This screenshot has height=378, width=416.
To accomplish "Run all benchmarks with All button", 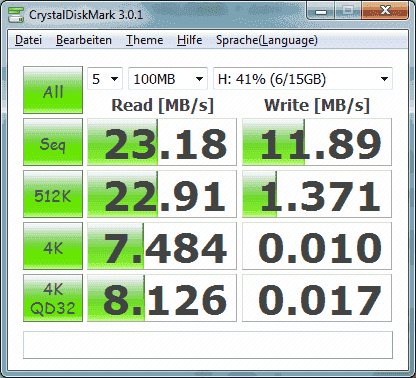I will click(x=53, y=90).
